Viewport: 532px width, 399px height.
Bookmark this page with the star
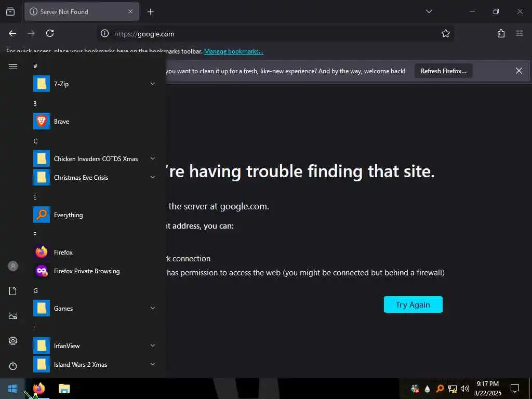445,33
